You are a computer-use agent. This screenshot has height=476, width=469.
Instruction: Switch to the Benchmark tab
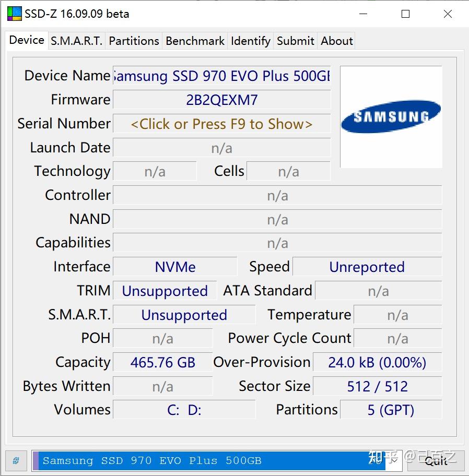194,41
